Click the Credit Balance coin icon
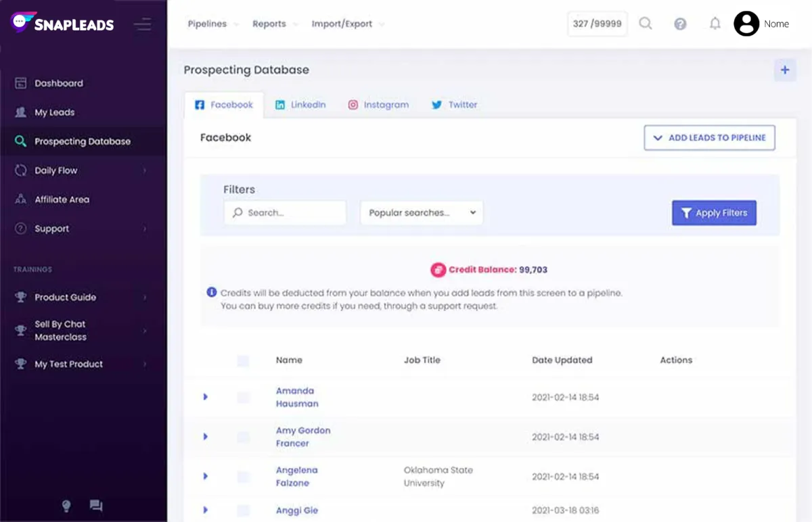This screenshot has height=522, width=812. click(x=438, y=269)
